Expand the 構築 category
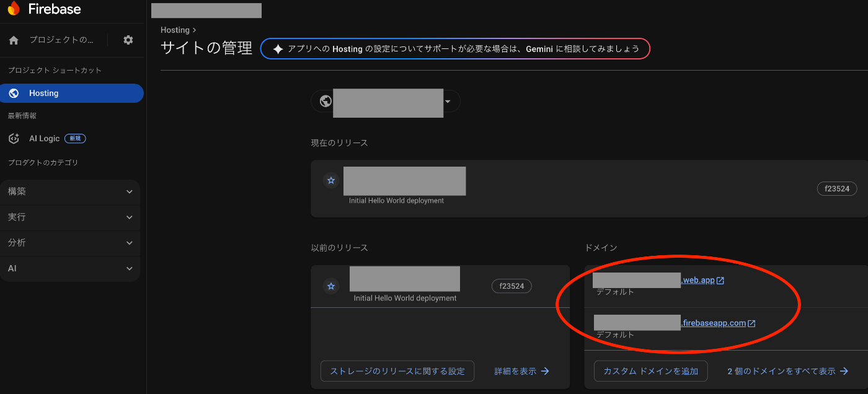This screenshot has width=868, height=394. click(x=70, y=192)
